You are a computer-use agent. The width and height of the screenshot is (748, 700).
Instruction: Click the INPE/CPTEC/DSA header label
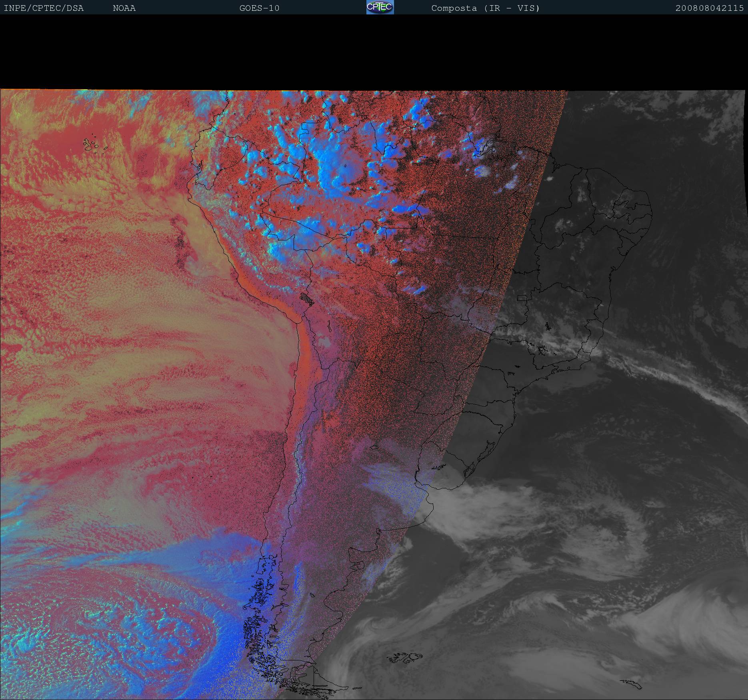[x=44, y=8]
